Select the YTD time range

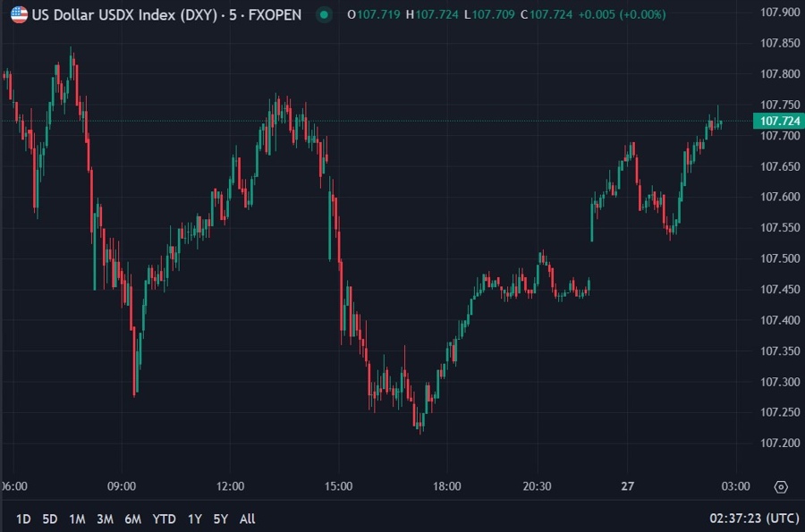coord(164,519)
